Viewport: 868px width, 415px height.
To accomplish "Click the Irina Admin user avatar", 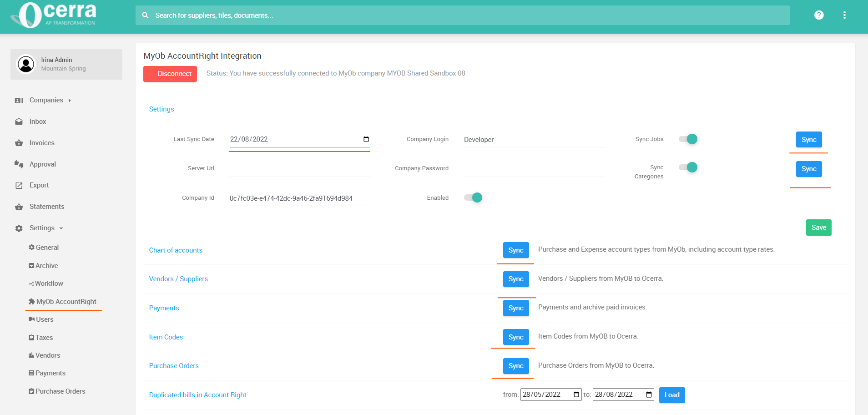I will 26,64.
